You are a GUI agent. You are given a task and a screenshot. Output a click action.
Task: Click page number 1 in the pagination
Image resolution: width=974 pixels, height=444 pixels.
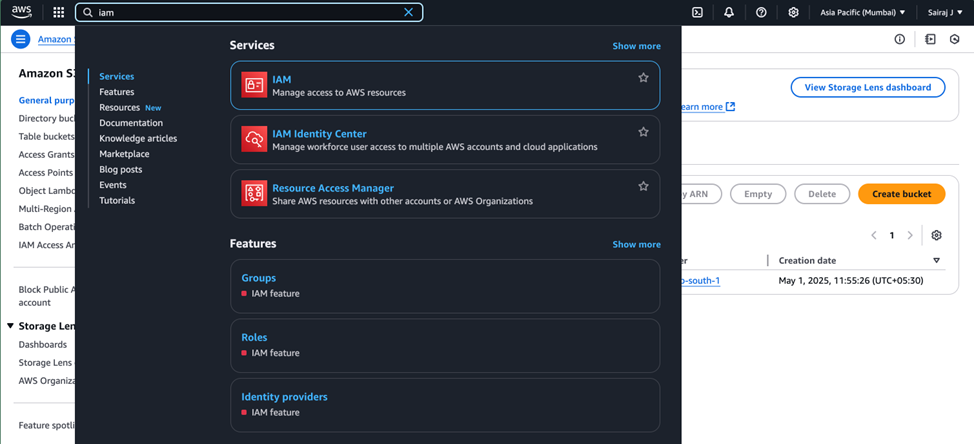(x=892, y=235)
